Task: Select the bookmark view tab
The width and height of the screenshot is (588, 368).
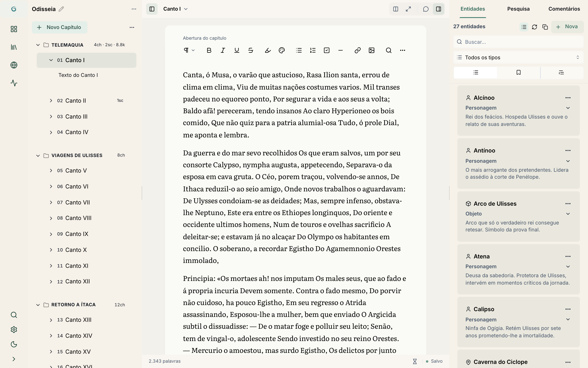Action: click(519, 73)
